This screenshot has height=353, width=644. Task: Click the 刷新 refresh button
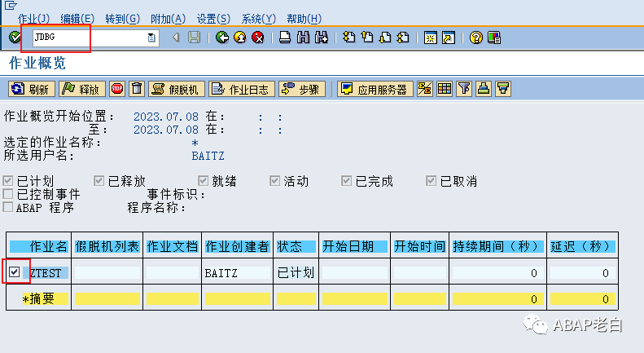click(x=32, y=89)
